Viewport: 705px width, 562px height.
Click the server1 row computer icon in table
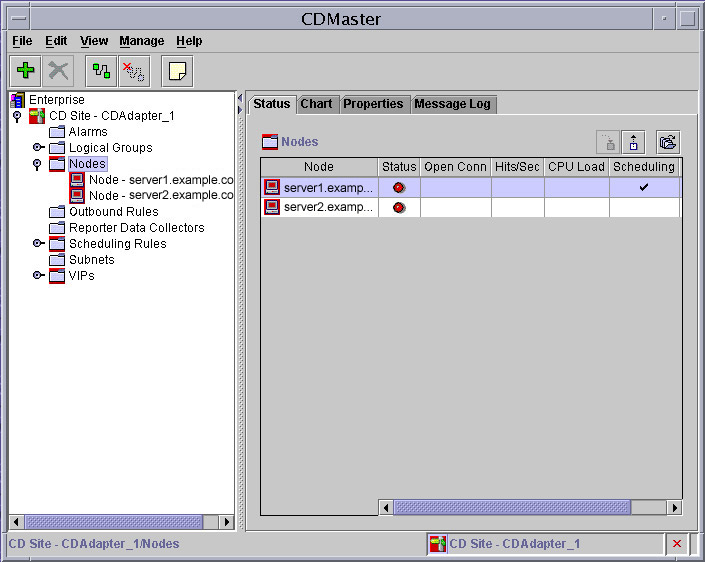coord(272,187)
